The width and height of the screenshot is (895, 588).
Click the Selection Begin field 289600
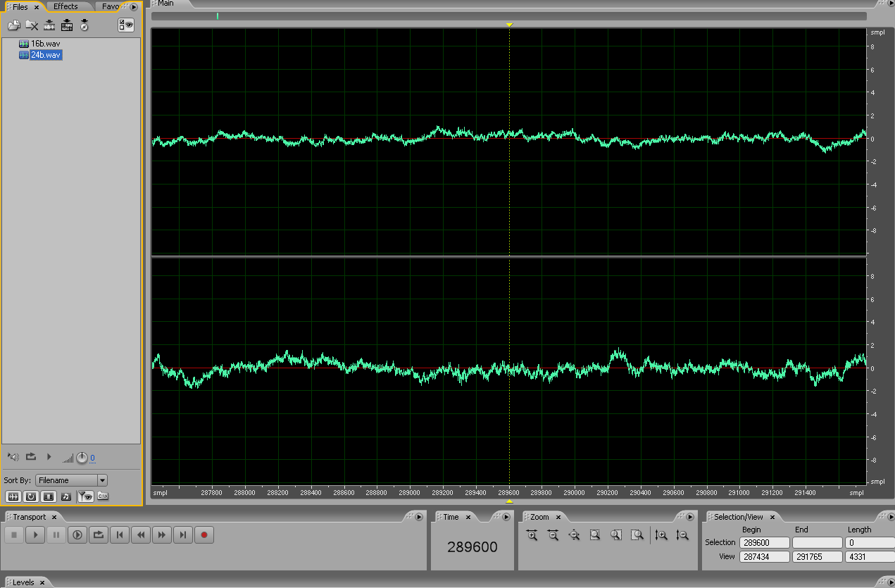point(764,543)
